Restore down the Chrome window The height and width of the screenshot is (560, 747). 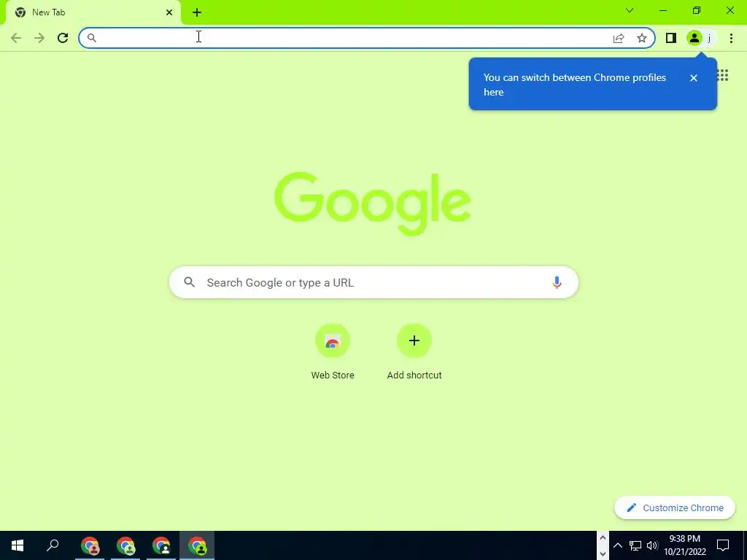point(697,10)
